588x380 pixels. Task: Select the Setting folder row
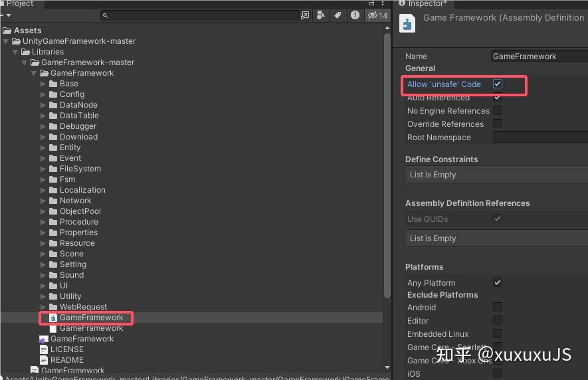pos(191,264)
